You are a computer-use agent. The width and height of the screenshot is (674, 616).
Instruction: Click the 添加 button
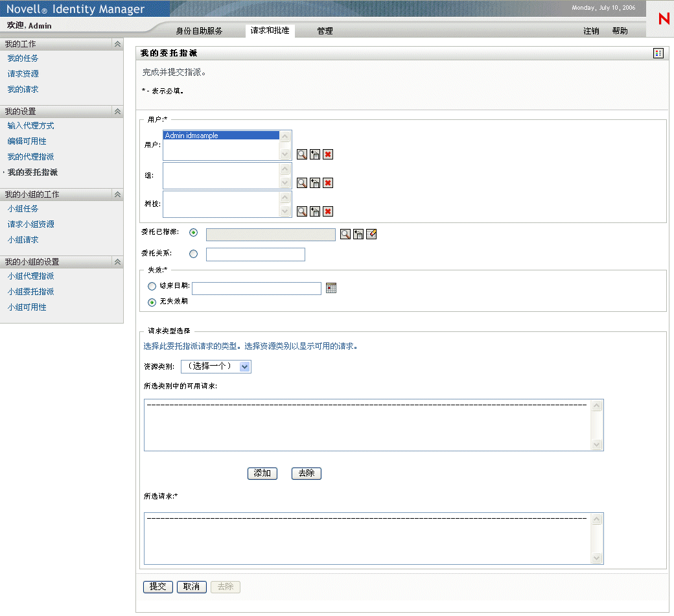(x=262, y=473)
